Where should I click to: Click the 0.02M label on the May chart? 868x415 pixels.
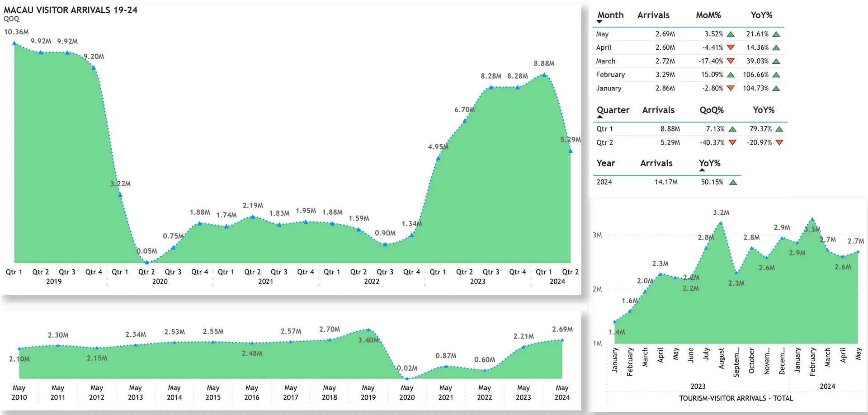(407, 368)
